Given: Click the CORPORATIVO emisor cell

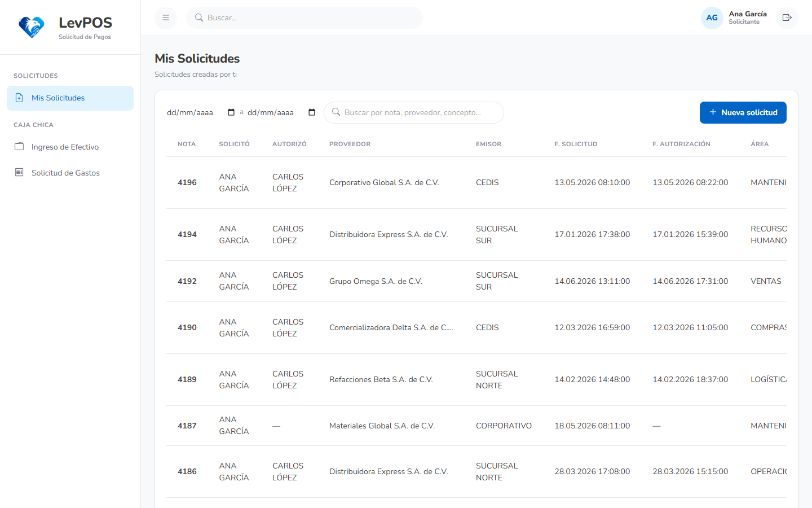Looking at the screenshot, I should pyautogui.click(x=504, y=426).
